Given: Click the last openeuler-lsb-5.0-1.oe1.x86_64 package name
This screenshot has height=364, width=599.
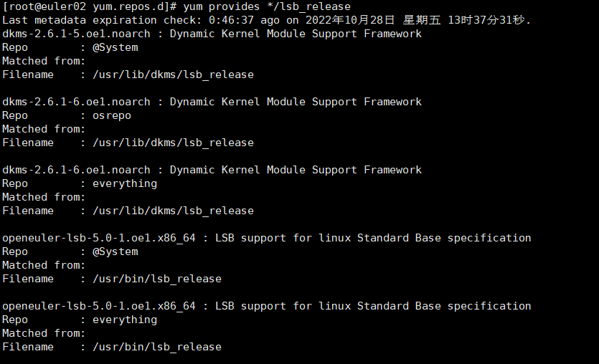Looking at the screenshot, I should coord(99,306).
